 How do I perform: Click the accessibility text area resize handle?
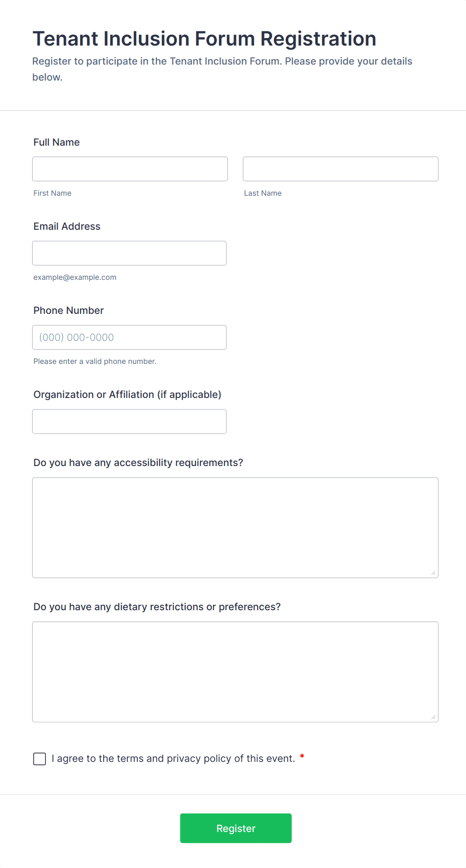(433, 573)
